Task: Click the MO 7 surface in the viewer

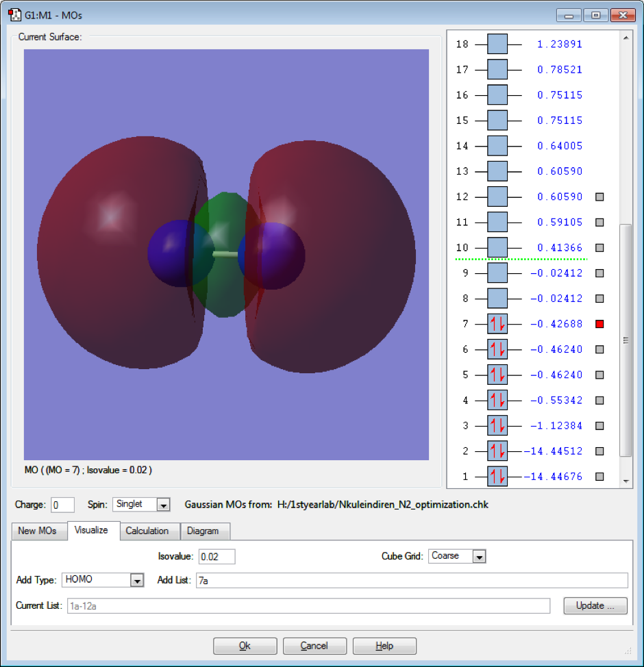Action: tap(226, 254)
